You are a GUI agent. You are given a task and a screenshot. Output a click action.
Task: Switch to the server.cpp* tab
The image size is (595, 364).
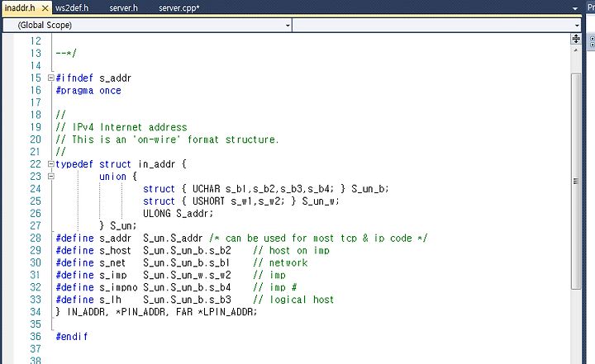point(178,8)
